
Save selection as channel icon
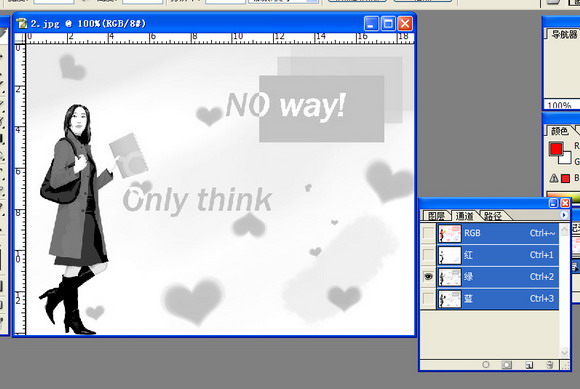click(x=506, y=365)
